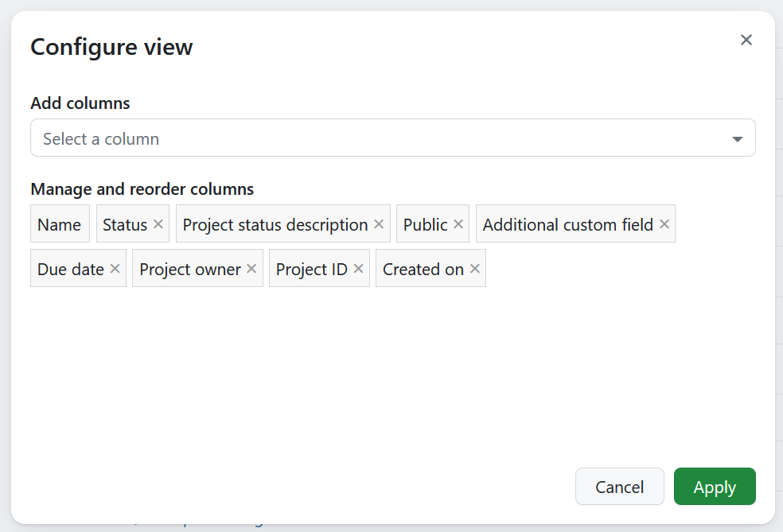Remove the Status column chip

pos(158,224)
